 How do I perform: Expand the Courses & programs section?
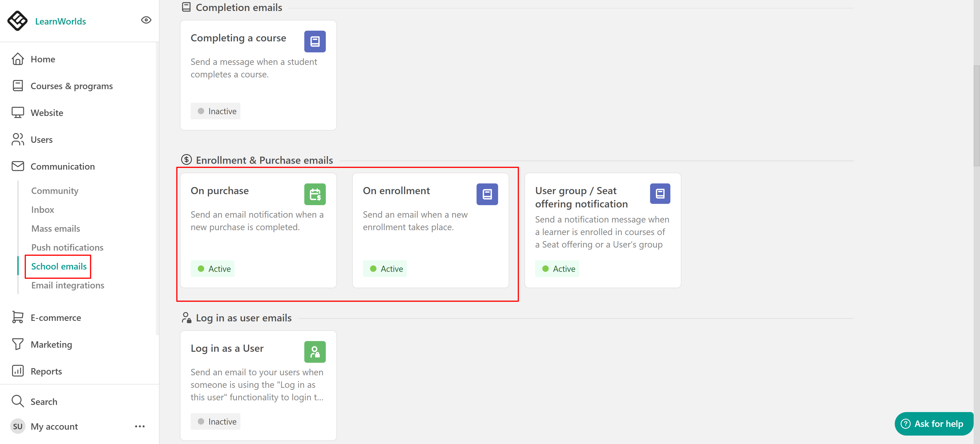click(71, 86)
